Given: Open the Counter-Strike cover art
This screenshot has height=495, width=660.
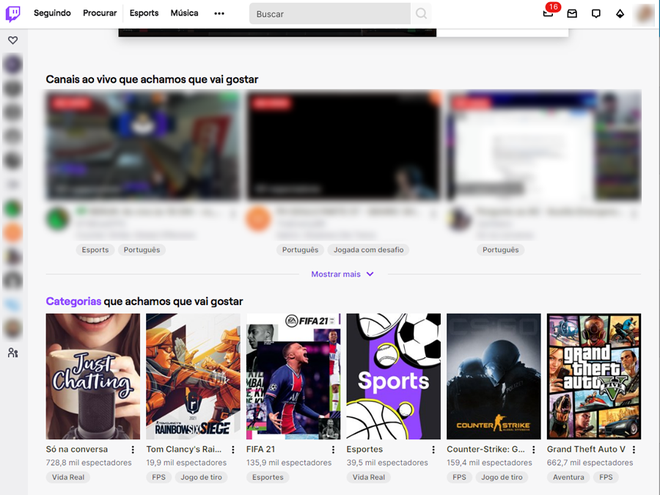Looking at the screenshot, I should [494, 376].
